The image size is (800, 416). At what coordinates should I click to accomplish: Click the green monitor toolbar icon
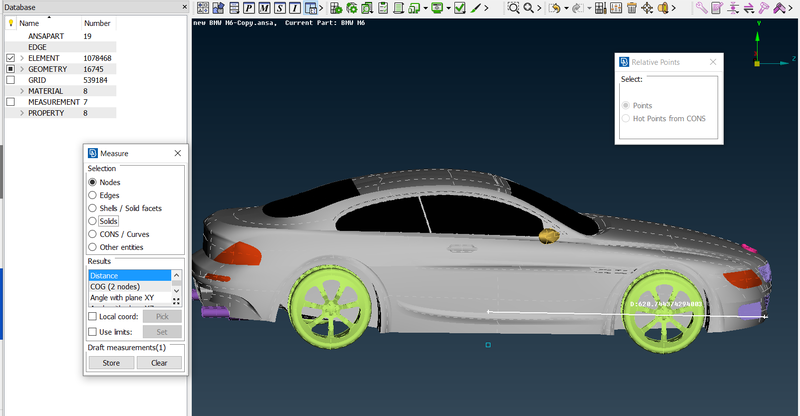tap(437, 8)
